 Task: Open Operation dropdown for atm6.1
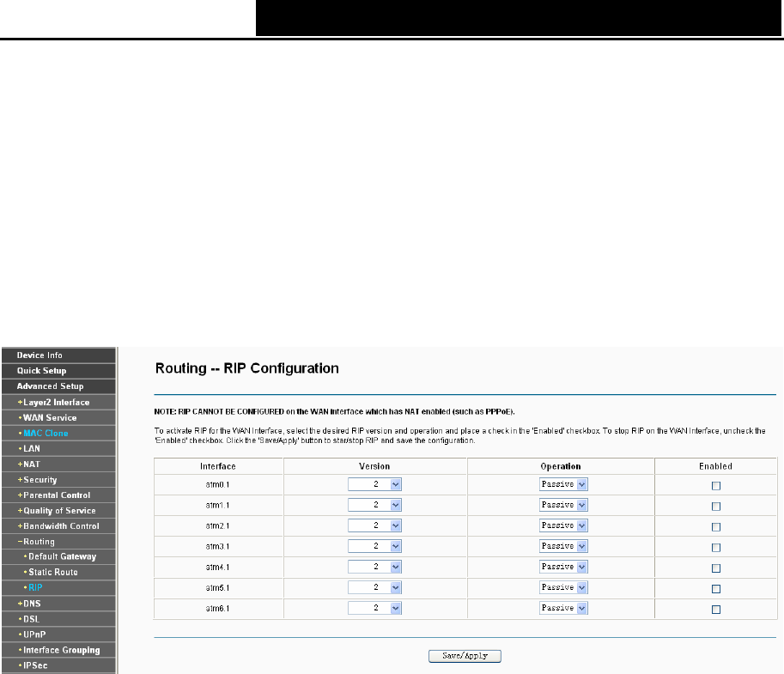tap(563, 608)
